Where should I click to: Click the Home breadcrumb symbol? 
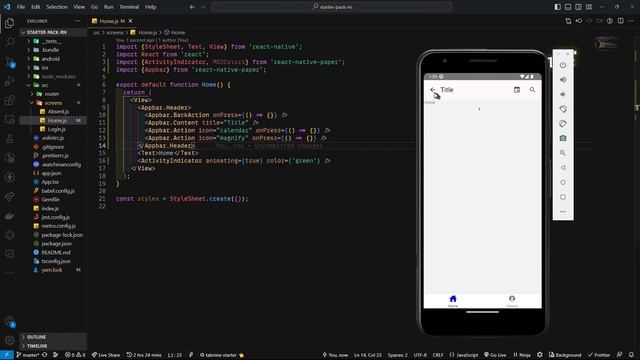[x=174, y=32]
